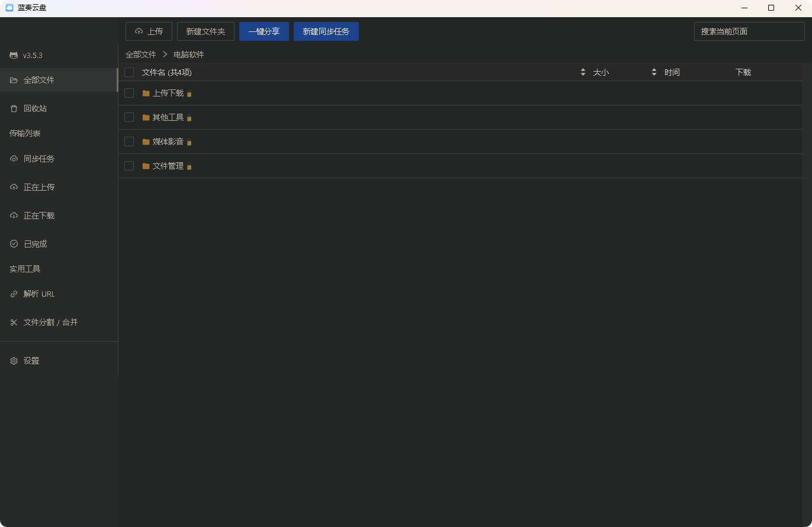This screenshot has height=527, width=812.
Task: Open 回收站 in the sidebar
Action: click(59, 108)
